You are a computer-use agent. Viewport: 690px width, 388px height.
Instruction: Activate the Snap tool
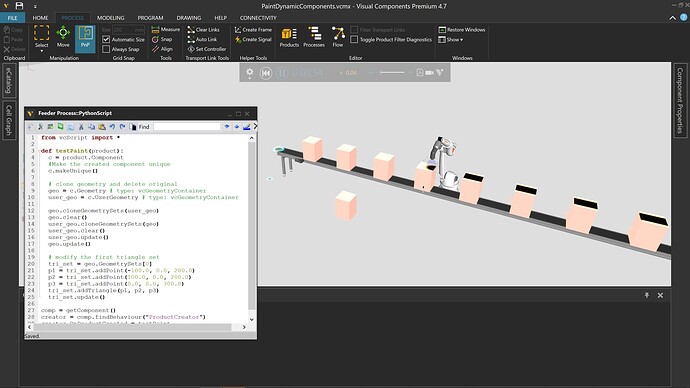[x=162, y=39]
